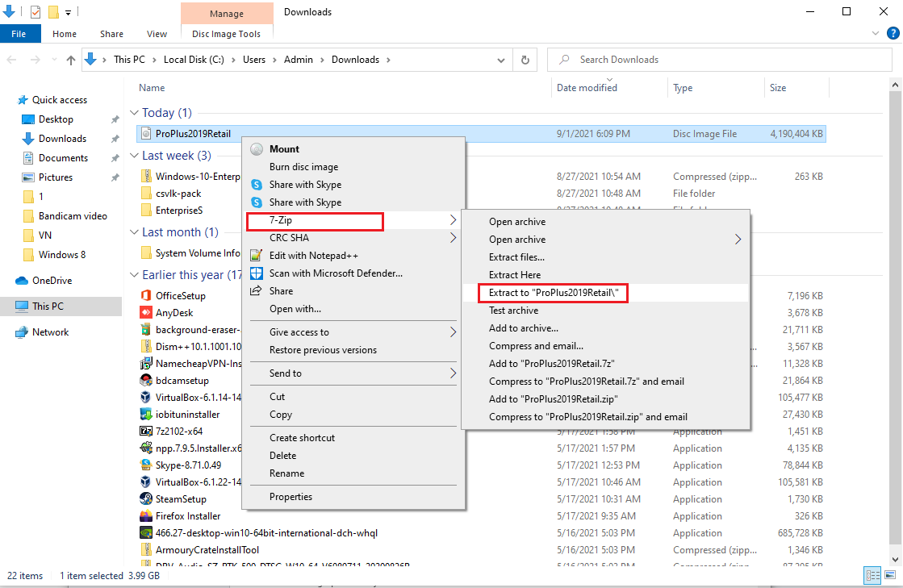Select the EnterpriseS folder
Viewport: 903px width, 588px height.
coord(178,211)
